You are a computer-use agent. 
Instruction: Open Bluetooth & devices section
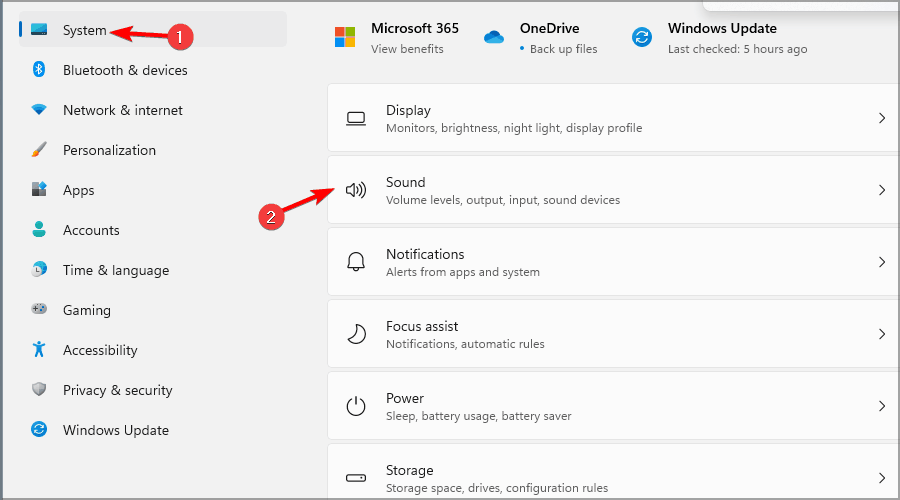125,70
